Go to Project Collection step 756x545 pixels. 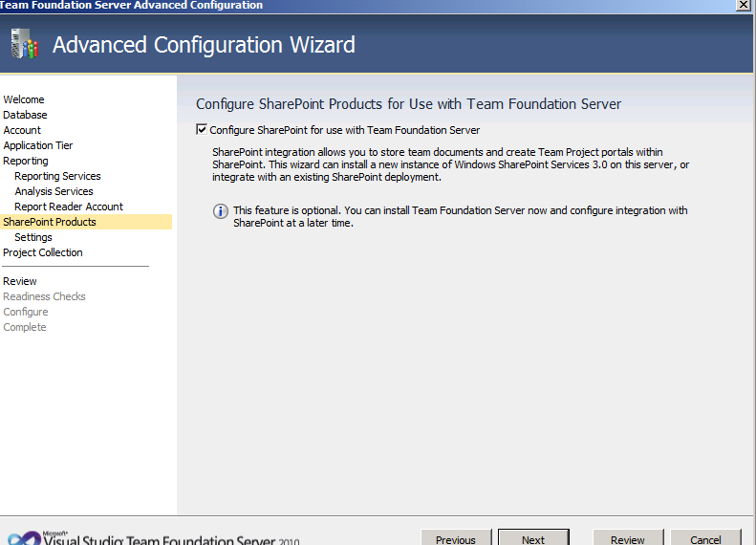(43, 252)
